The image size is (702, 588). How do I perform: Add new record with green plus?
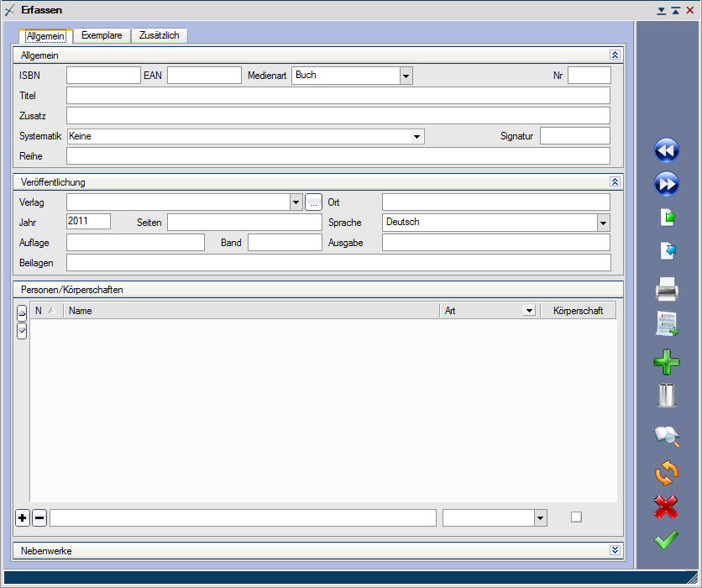667,362
